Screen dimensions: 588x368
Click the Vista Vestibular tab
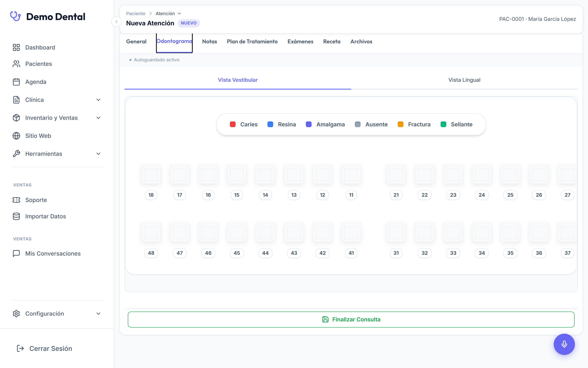pos(238,80)
